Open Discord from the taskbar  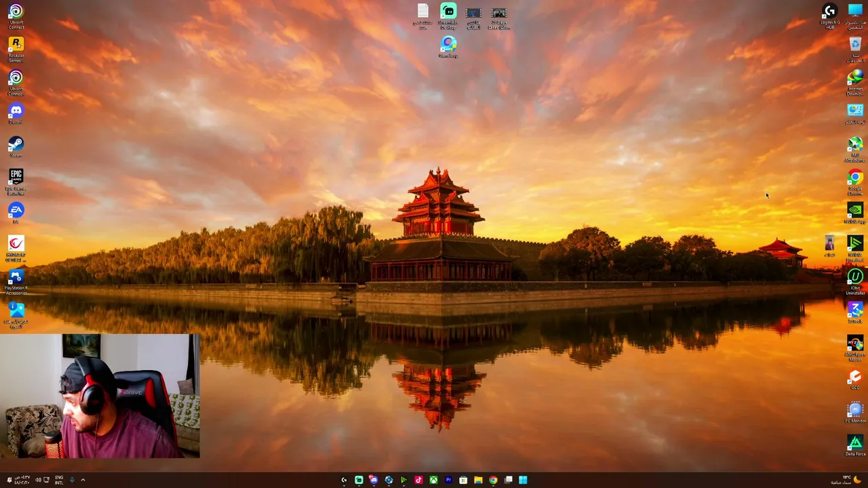point(374,480)
